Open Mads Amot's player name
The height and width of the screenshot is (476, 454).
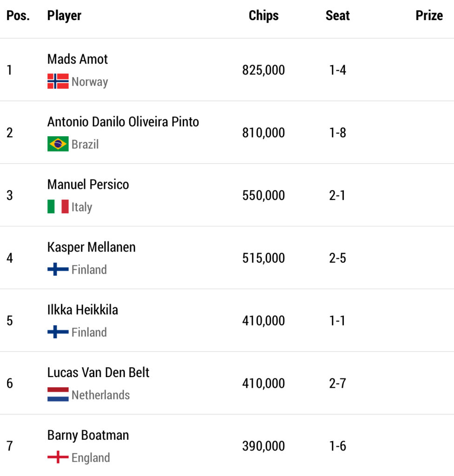(78, 59)
